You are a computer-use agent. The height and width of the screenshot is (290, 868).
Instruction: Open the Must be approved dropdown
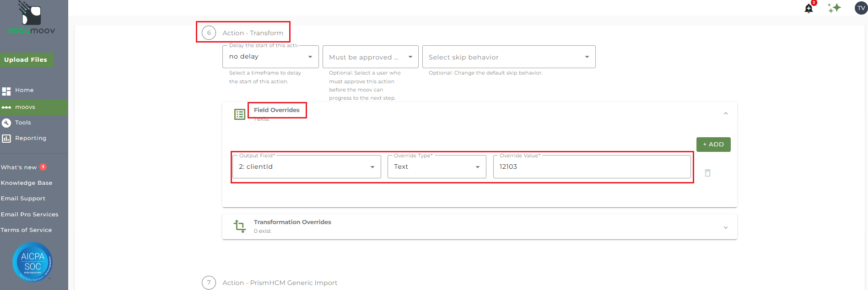pos(371,57)
